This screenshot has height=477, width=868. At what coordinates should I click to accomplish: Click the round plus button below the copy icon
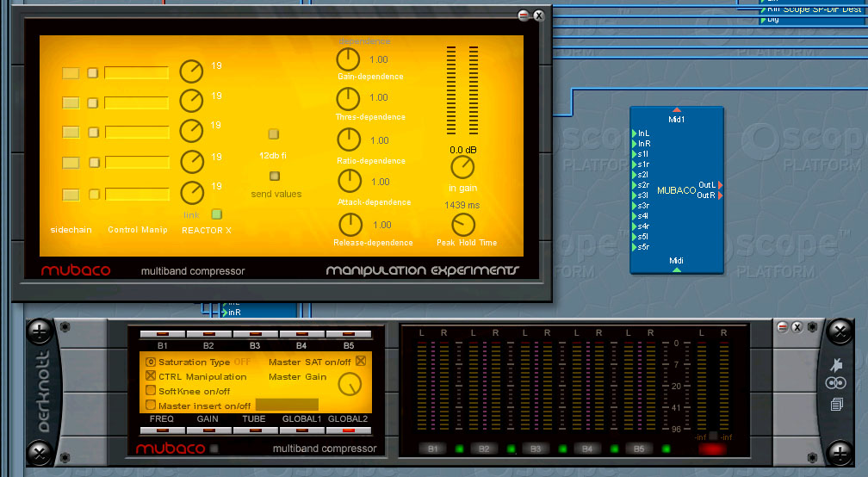pyautogui.click(x=840, y=454)
